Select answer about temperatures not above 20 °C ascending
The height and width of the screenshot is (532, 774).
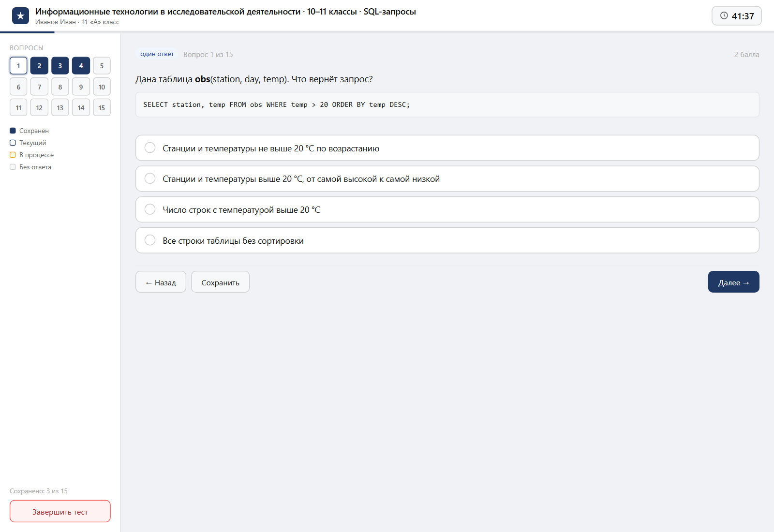pyautogui.click(x=447, y=148)
